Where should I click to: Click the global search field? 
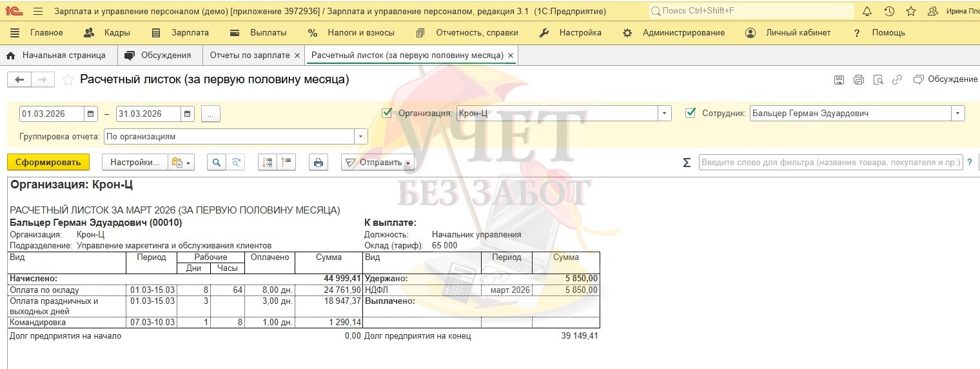pos(751,11)
